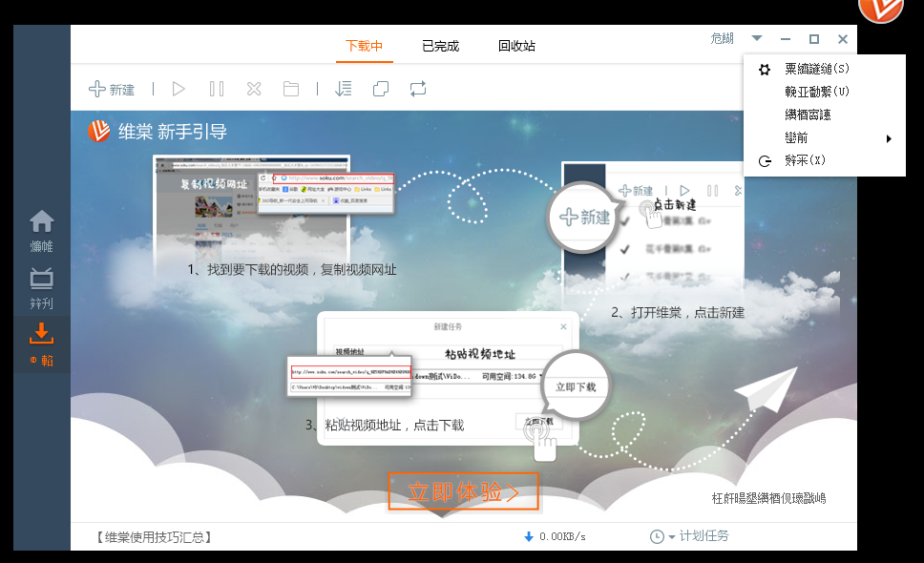Start download with the play icon
This screenshot has width=924, height=563.
(178, 89)
